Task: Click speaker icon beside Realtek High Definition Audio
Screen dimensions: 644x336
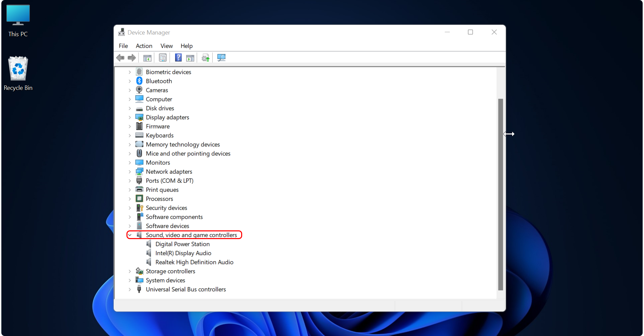Action: point(149,262)
